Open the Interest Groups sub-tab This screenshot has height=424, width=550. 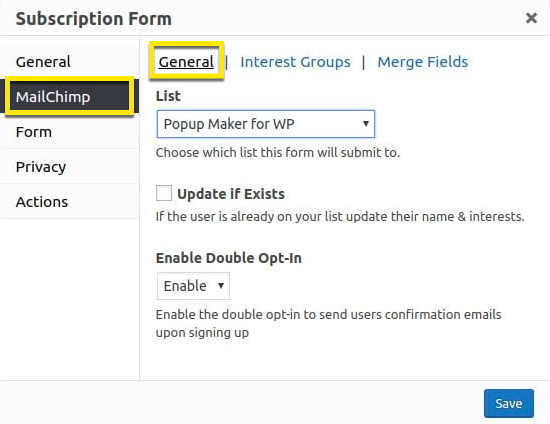click(295, 62)
